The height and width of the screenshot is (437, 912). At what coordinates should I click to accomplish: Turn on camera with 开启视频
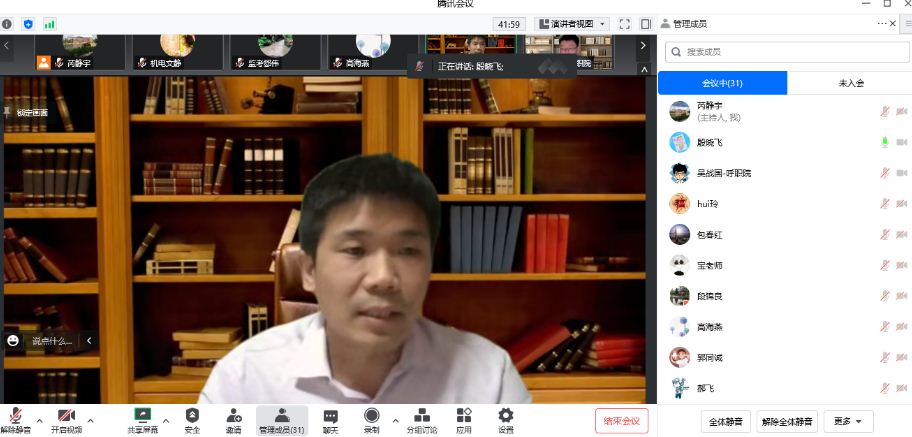66,416
